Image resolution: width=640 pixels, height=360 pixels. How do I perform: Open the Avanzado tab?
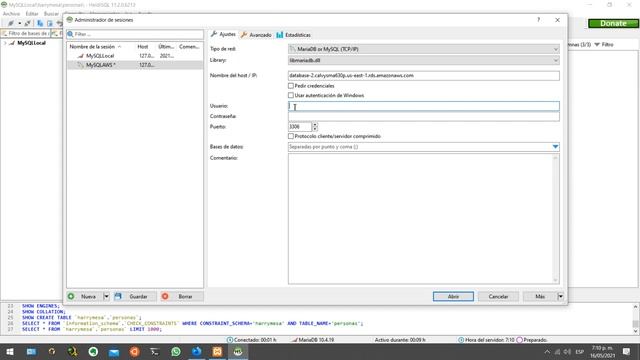point(256,35)
